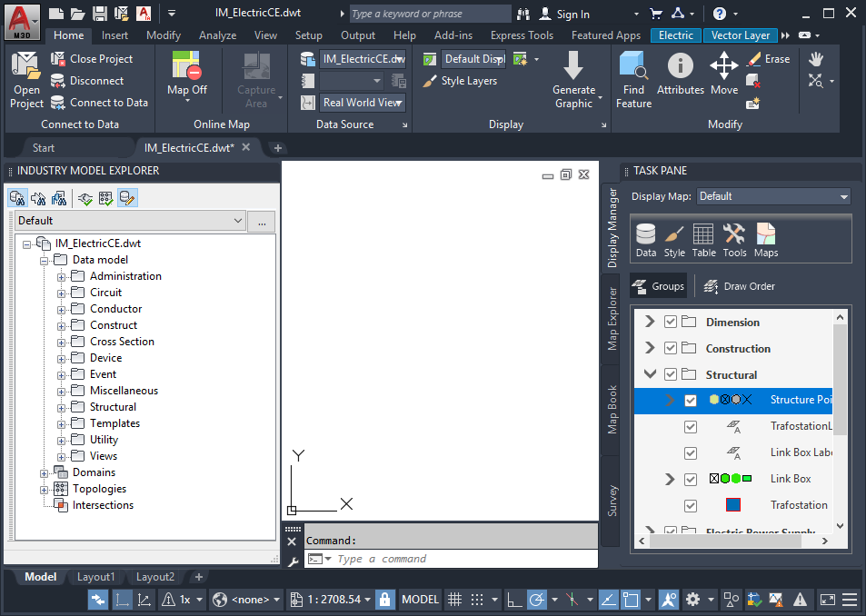Activate the Pan hand tool
This screenshot has width=866, height=616.
816,59
